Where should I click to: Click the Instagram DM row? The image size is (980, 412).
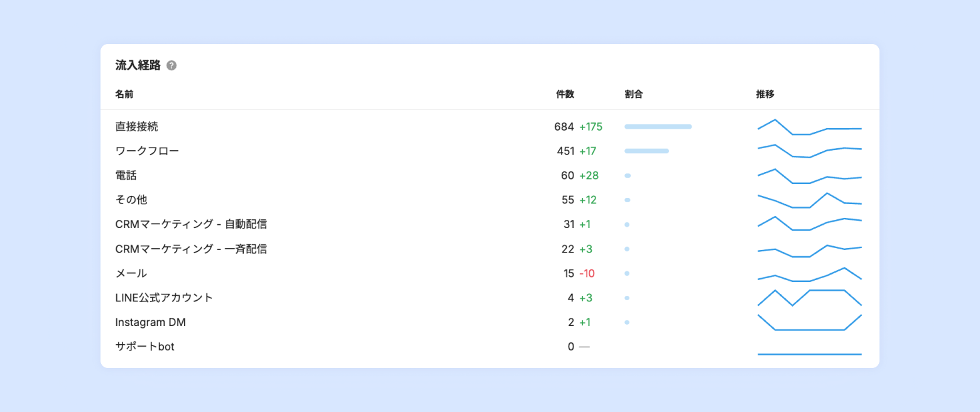click(x=151, y=322)
